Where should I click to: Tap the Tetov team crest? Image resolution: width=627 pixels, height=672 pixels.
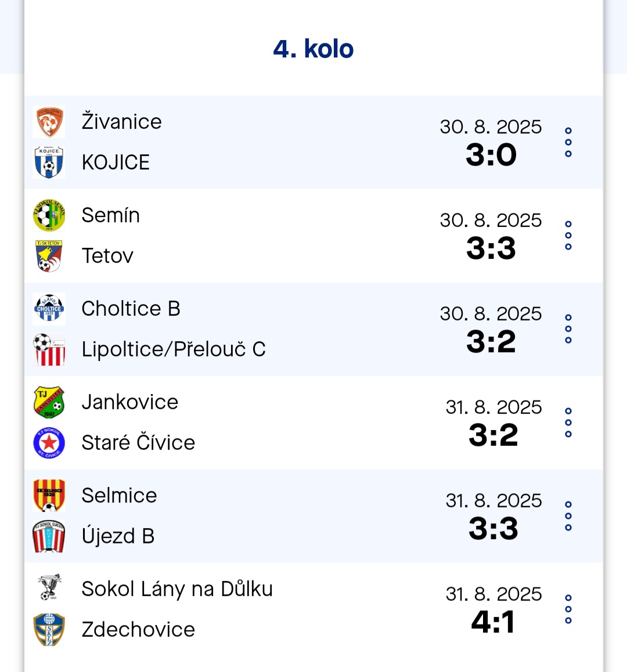click(49, 256)
